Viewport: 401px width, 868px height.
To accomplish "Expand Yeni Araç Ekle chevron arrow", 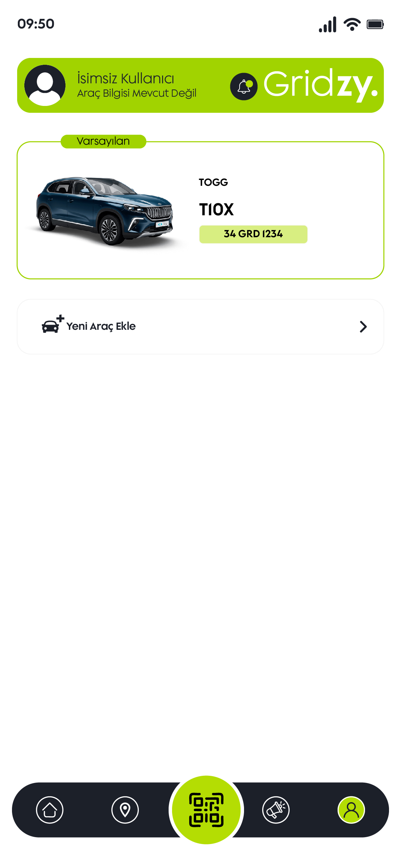I will (363, 327).
